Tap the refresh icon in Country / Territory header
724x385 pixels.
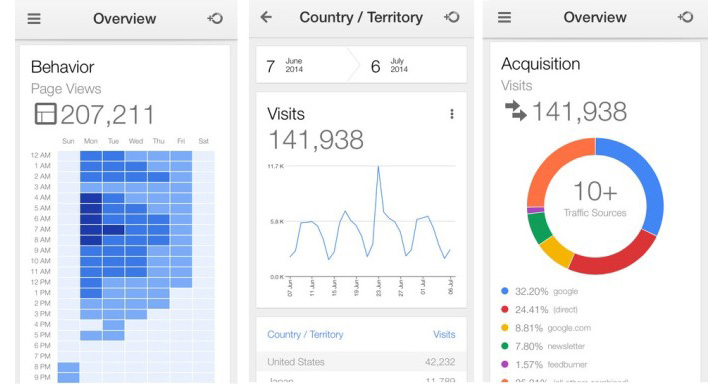452,17
